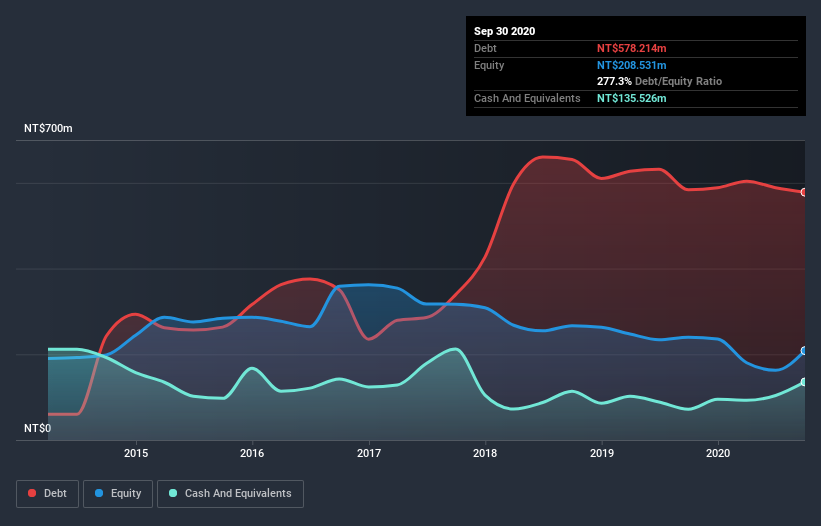The width and height of the screenshot is (821, 526).
Task: Toggle the Debt legend button
Action: [x=48, y=494]
